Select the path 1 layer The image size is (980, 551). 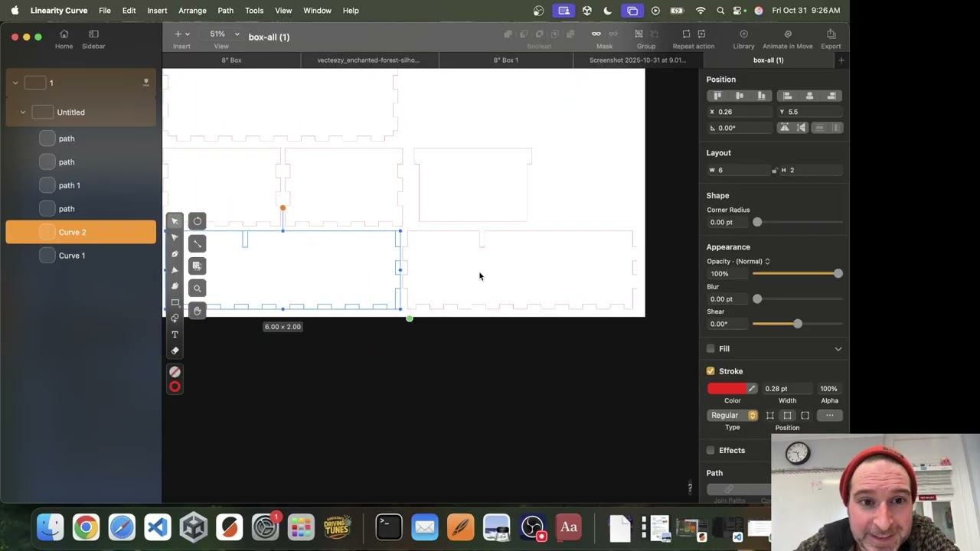(x=80, y=185)
